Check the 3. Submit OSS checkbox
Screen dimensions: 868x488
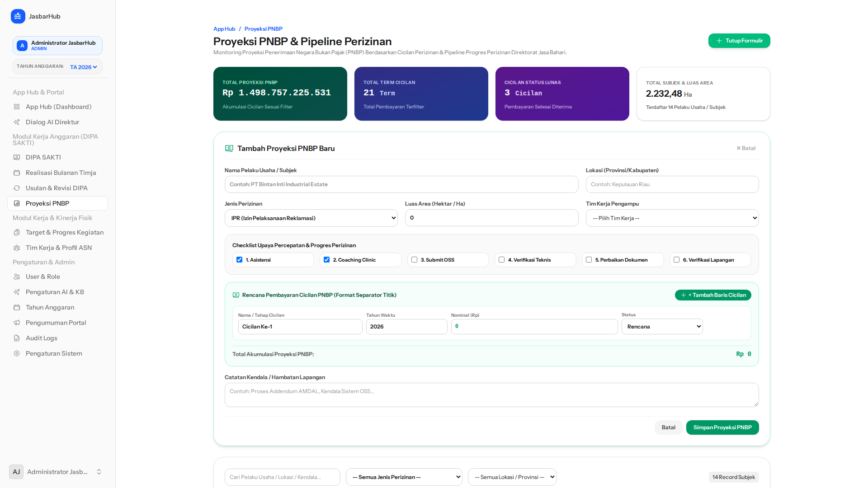pos(415,260)
